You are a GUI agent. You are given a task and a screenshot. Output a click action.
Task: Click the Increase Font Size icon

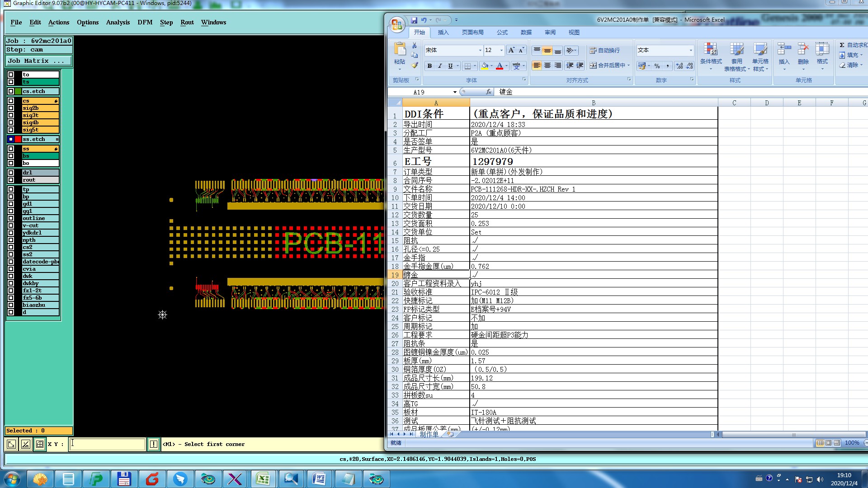[x=511, y=50]
